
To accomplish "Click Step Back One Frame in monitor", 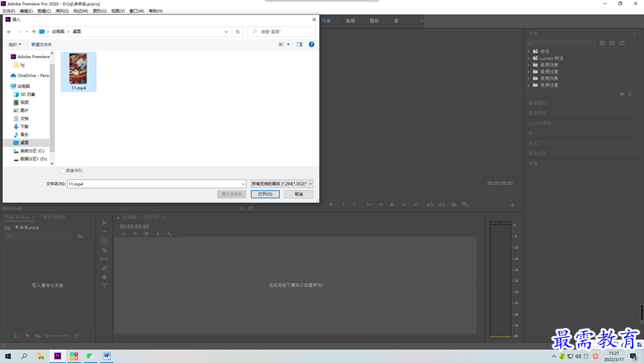I will [380, 205].
